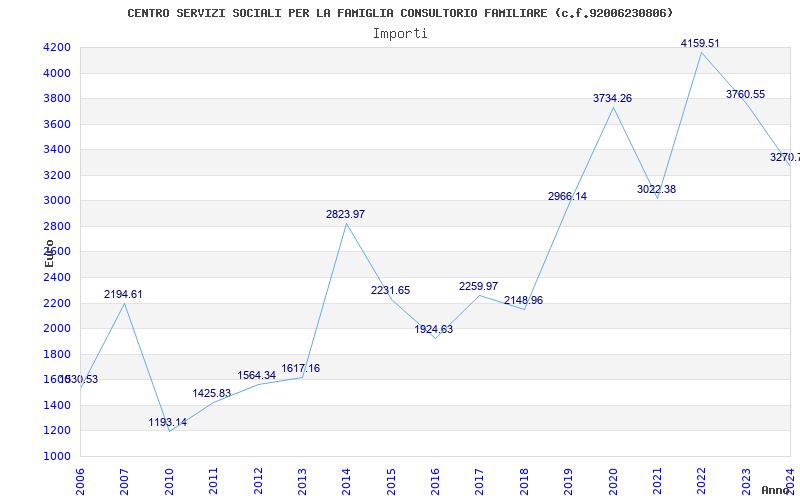
Task: Select data label 1564.34
Action: coord(257,375)
